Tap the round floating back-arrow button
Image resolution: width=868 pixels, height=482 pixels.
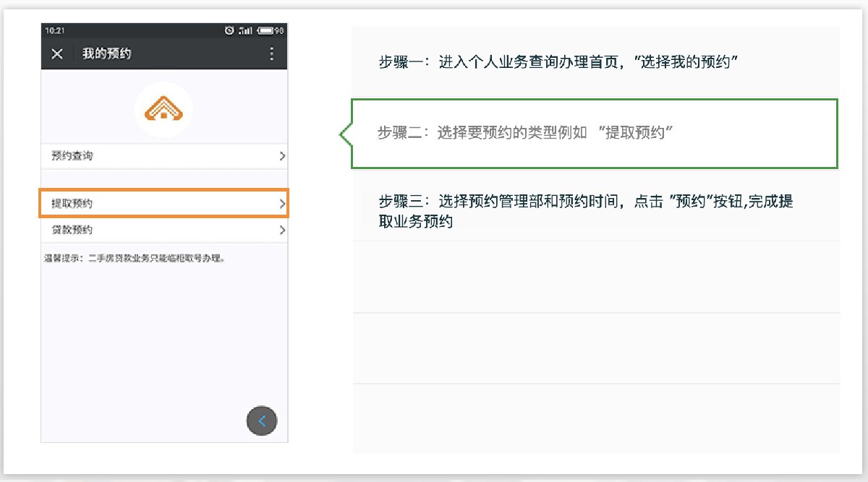tap(262, 421)
